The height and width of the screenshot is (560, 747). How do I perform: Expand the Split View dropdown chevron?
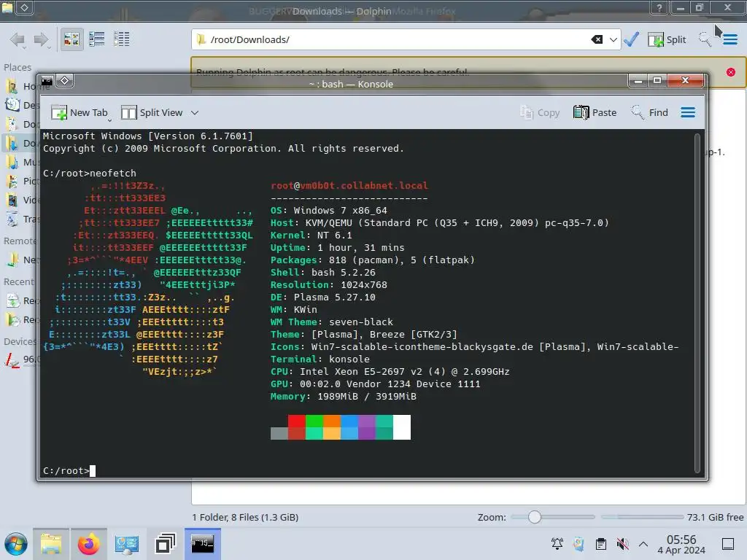[x=194, y=113]
